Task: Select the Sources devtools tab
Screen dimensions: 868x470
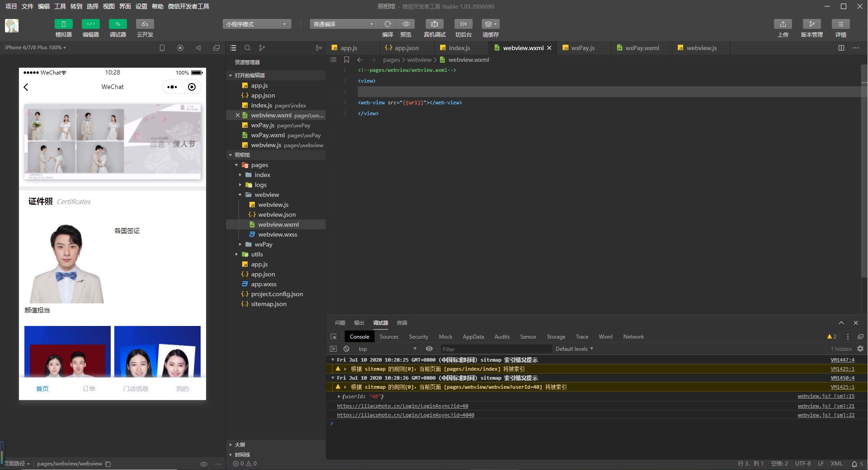Action: pyautogui.click(x=389, y=337)
